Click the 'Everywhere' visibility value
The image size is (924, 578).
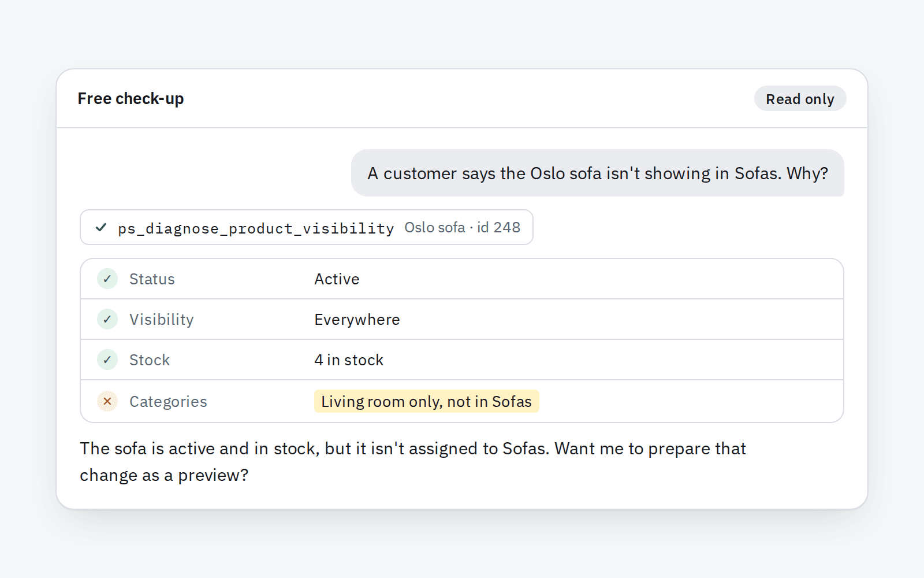[x=357, y=320]
